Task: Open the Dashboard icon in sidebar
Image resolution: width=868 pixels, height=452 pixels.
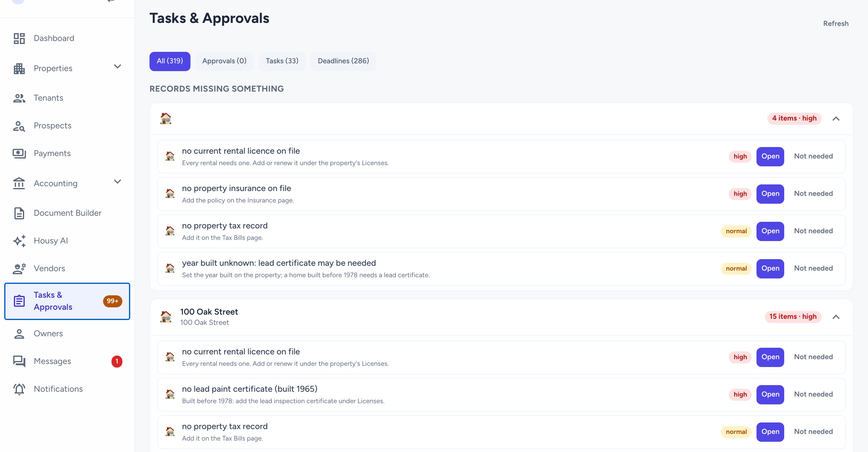Action: click(19, 38)
